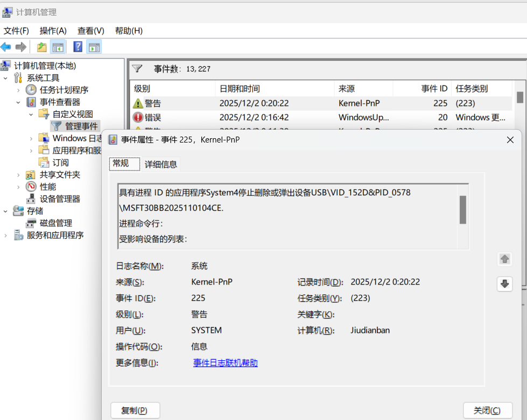Click the 存储 storage icon

(x=18, y=211)
